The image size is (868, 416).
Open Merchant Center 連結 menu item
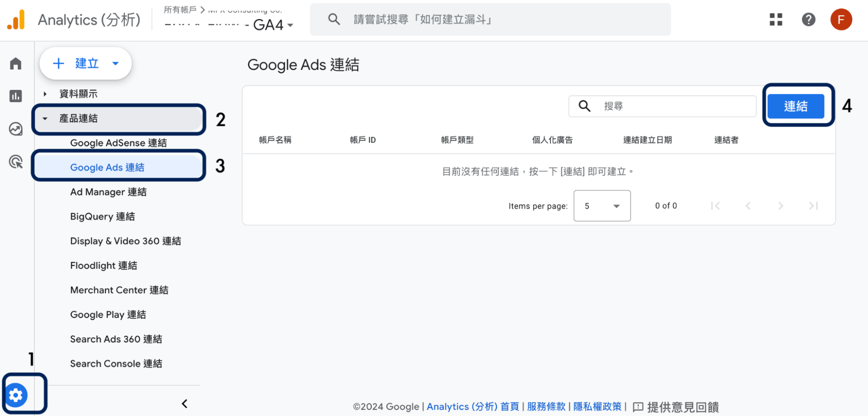tap(119, 290)
